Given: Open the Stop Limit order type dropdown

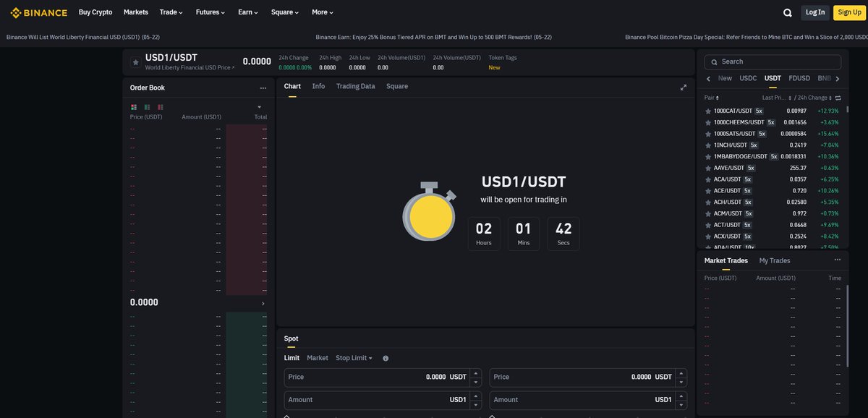Looking at the screenshot, I should (354, 358).
